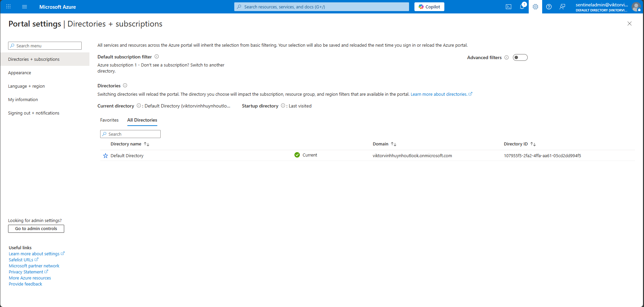Click Default subscription filter info icon

coord(157,57)
